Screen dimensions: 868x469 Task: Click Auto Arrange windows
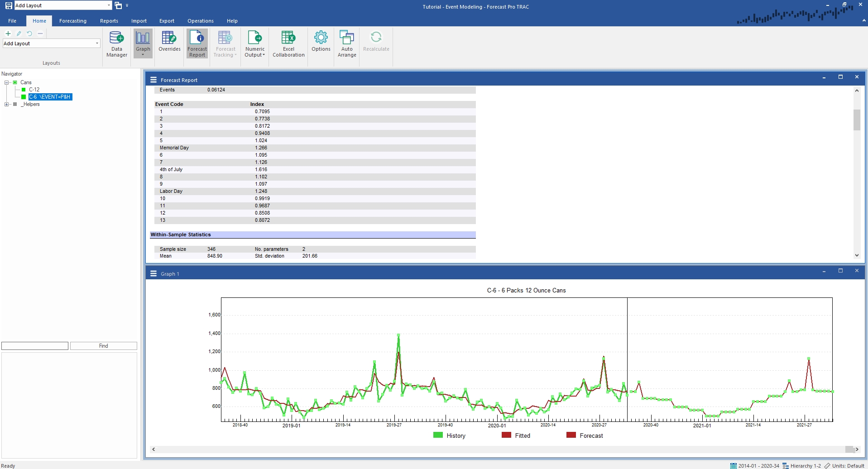click(347, 44)
